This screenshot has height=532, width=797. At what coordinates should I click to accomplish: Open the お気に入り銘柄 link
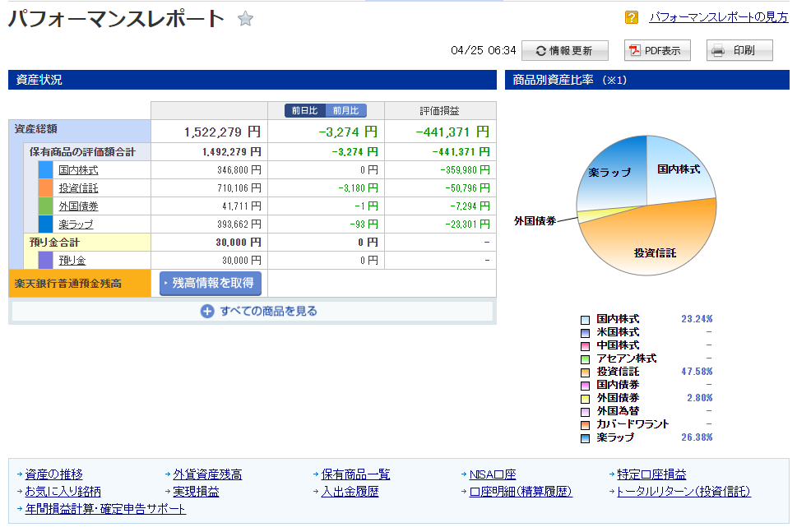click(x=63, y=492)
